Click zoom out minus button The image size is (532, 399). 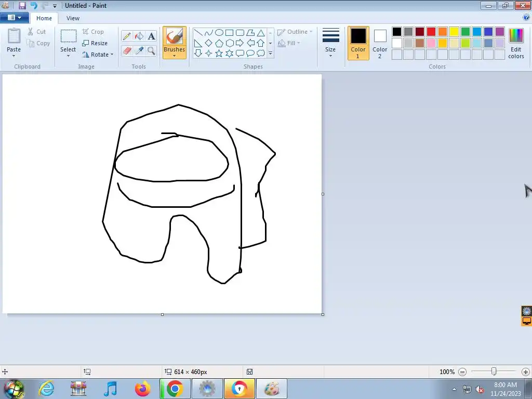(462, 372)
